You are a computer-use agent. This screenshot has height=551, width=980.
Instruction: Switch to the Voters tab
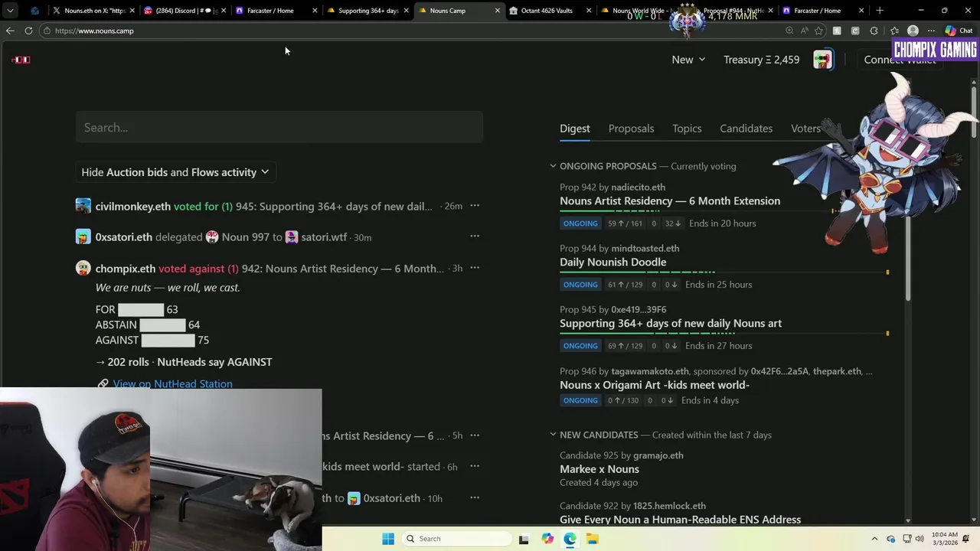(805, 129)
